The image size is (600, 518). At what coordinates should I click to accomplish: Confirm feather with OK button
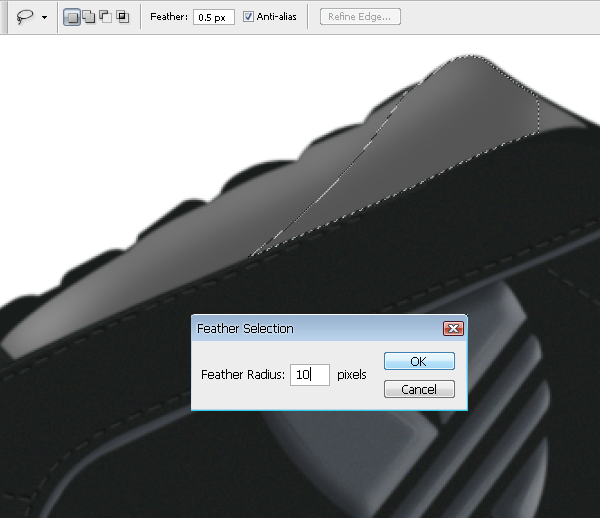click(x=419, y=361)
